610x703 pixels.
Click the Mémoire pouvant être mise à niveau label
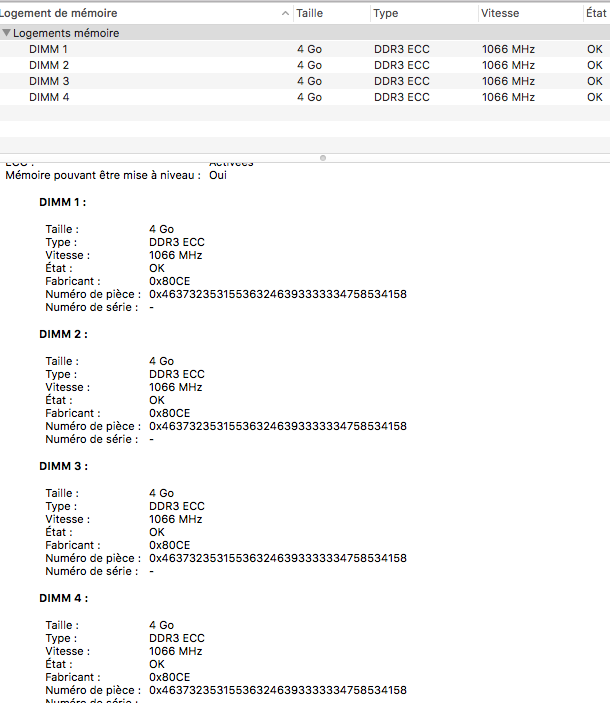103,175
